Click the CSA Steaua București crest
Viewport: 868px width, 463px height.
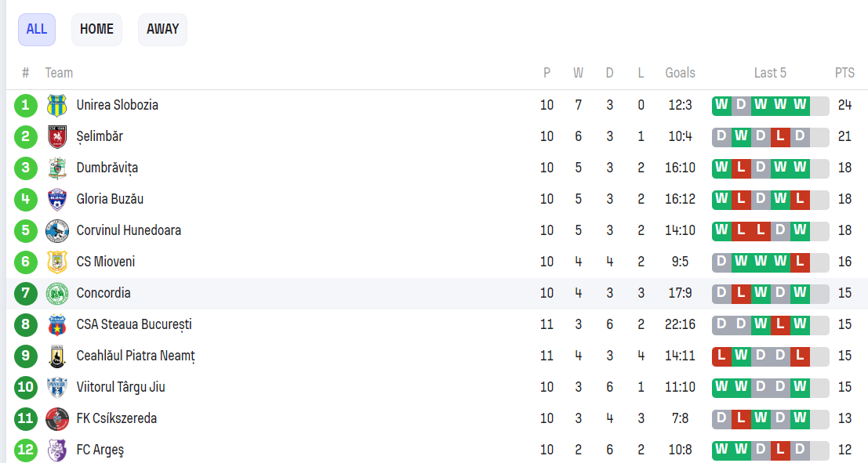point(57,324)
